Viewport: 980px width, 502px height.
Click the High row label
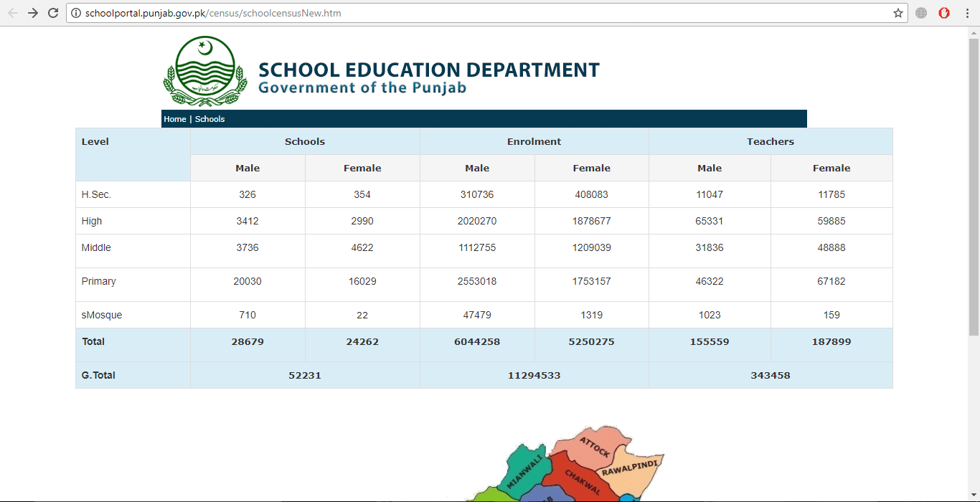tap(92, 221)
